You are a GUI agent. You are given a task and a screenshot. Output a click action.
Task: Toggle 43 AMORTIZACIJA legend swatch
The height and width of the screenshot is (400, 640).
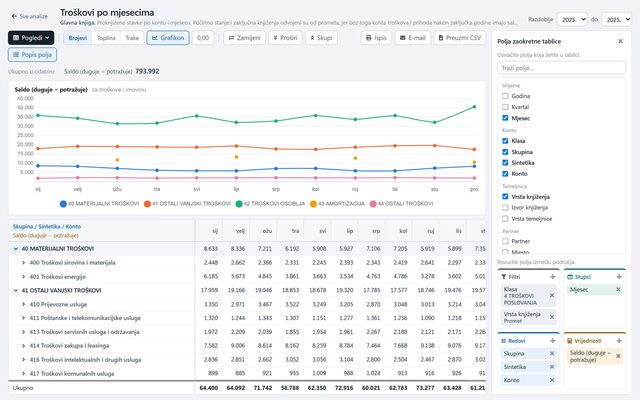[313, 204]
